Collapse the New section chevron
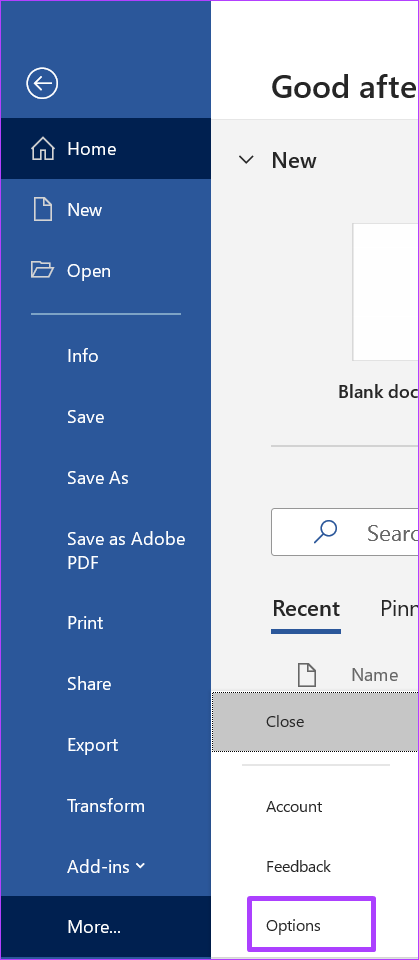 tap(246, 160)
